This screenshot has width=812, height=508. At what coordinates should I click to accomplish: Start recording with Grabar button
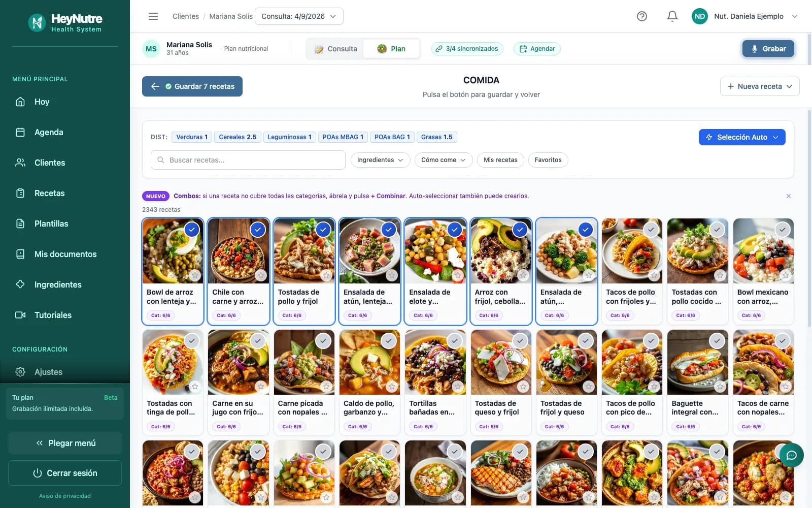tap(768, 49)
